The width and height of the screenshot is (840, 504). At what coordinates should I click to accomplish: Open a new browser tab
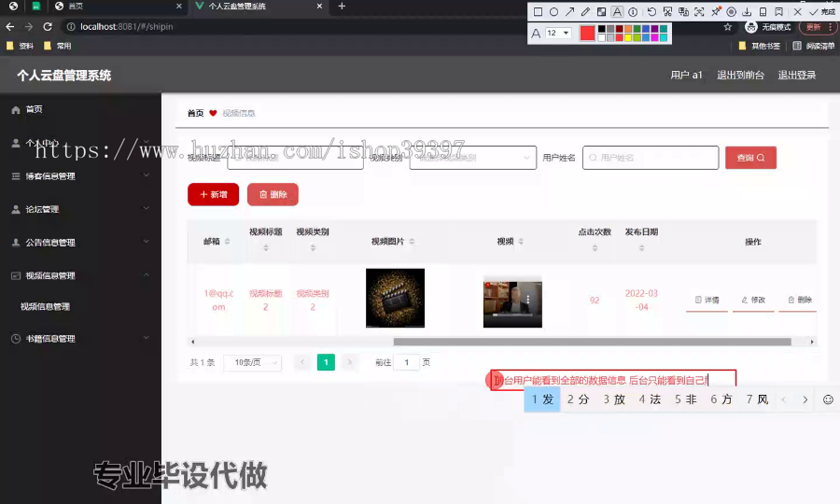click(342, 6)
